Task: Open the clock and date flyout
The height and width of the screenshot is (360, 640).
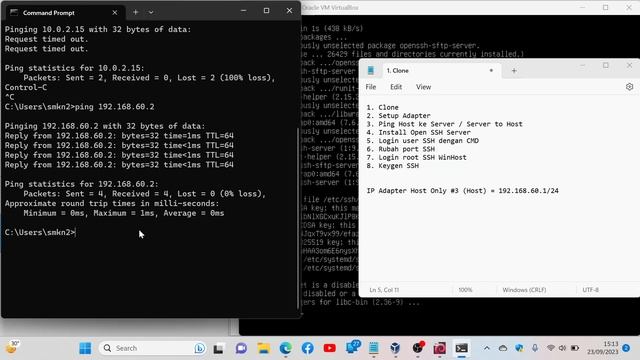Action: (x=603, y=348)
